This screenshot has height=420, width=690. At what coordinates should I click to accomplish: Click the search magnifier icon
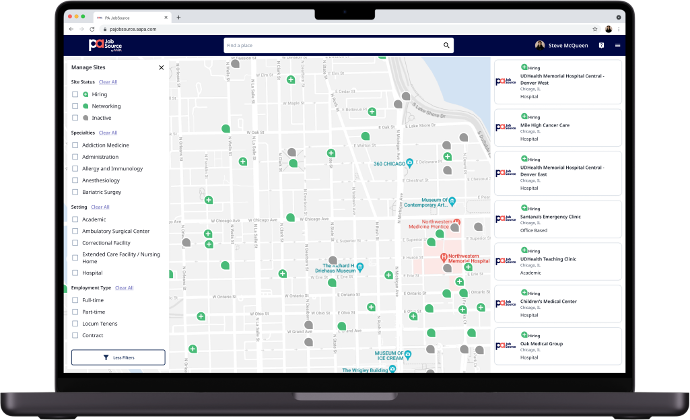pyautogui.click(x=447, y=45)
